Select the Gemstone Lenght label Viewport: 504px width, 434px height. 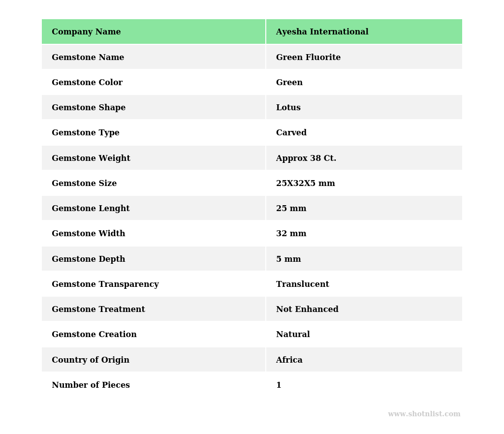(x=91, y=209)
